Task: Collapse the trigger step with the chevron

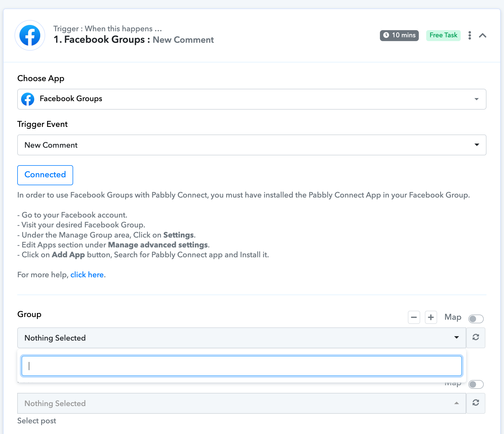Action: pyautogui.click(x=483, y=35)
